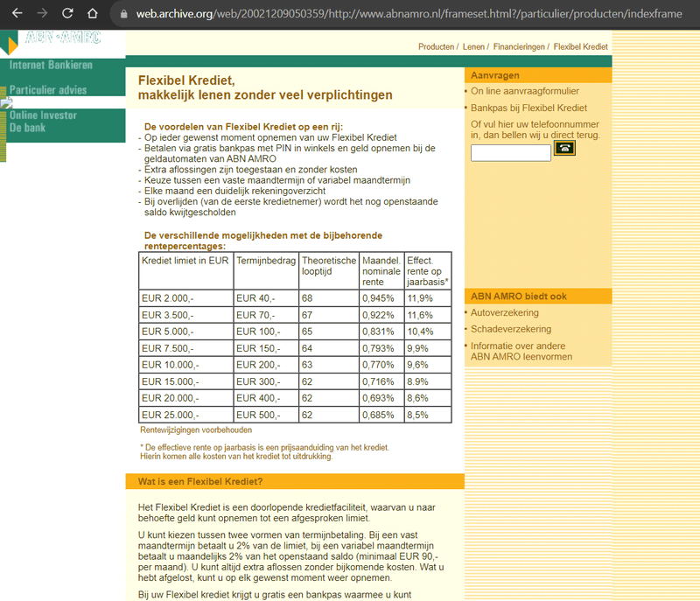Screen dimensions: 700x601
Task: Click nominale rente value 0,922%
Action: tap(381, 315)
